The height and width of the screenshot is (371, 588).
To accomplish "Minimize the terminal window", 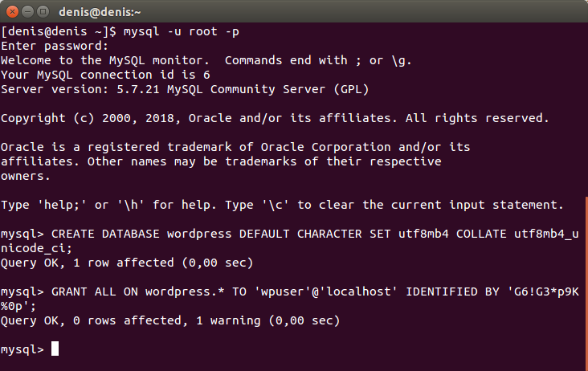I will pyautogui.click(x=28, y=12).
